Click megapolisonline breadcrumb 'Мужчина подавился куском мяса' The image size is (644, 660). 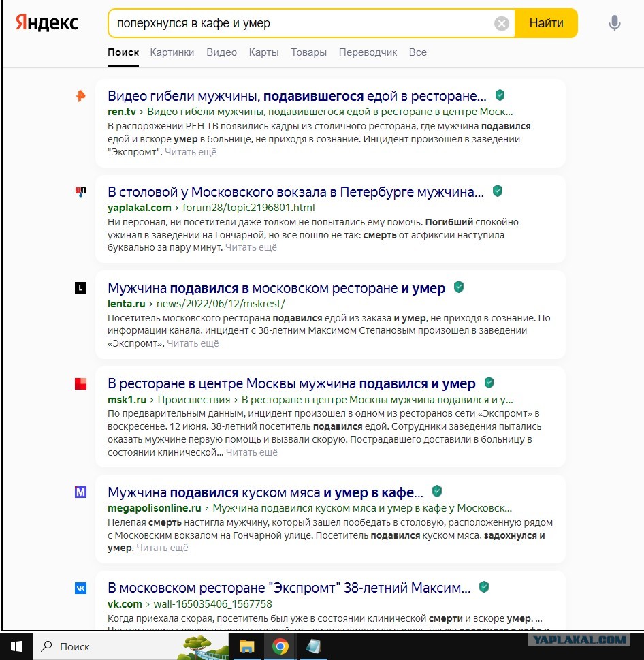pyautogui.click(x=362, y=509)
